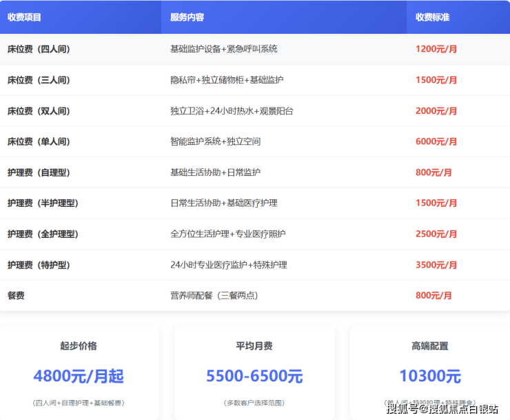Select the 餐费 row label
This screenshot has height=420, width=510.
click(x=16, y=295)
